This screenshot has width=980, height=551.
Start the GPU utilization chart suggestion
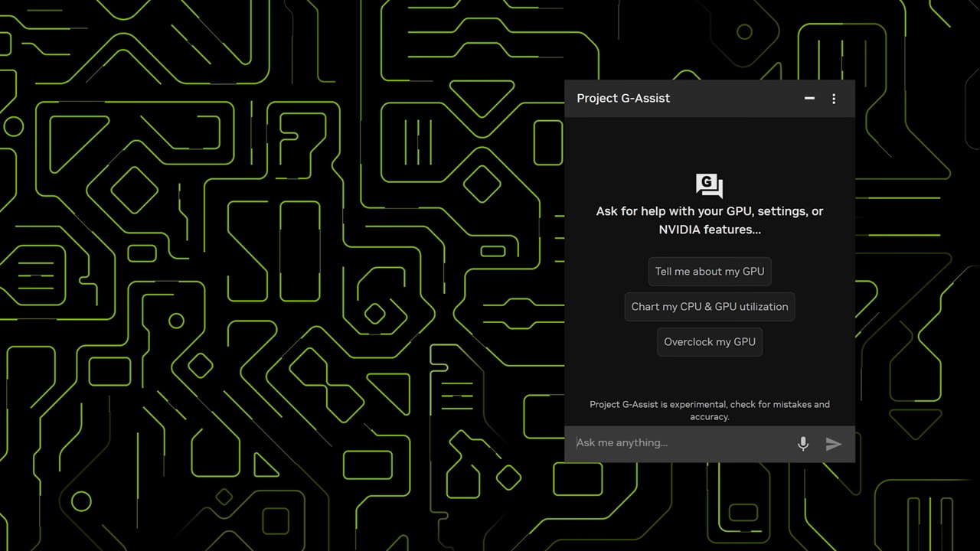point(709,306)
